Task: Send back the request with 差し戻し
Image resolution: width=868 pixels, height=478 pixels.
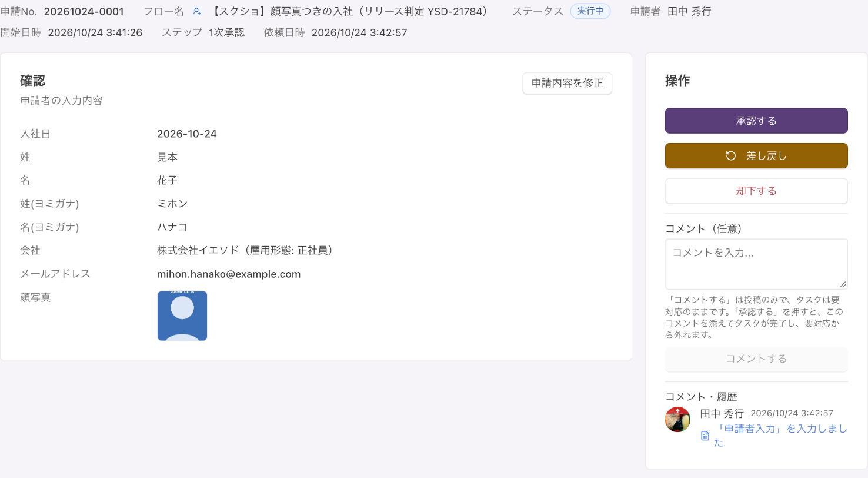Action: (x=756, y=156)
